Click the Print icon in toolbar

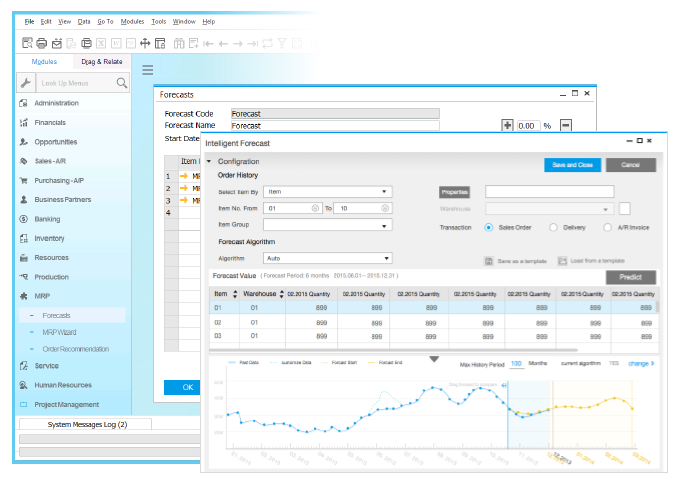pos(42,43)
